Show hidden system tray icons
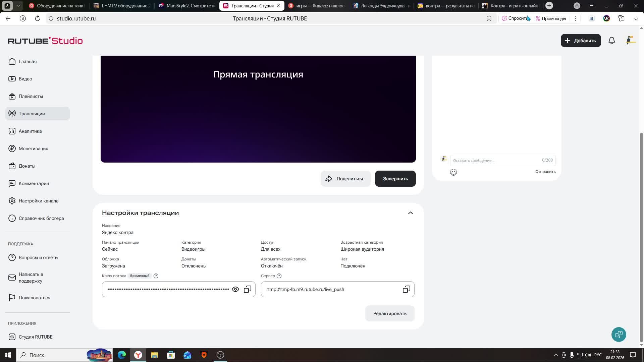Image resolution: width=644 pixels, height=362 pixels. point(555,355)
